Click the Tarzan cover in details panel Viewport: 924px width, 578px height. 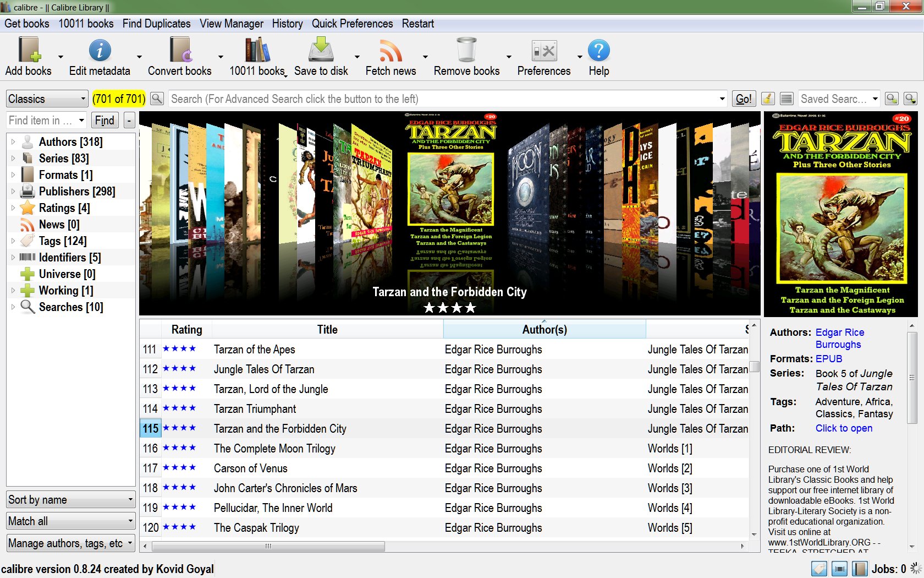click(842, 214)
